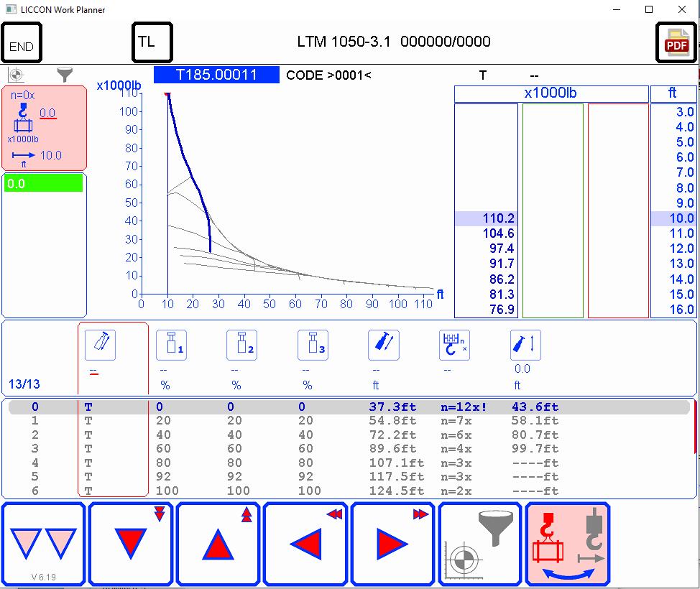The height and width of the screenshot is (589, 700).
Task: Minimize the LICCON Work Planner window
Action: 617,9
